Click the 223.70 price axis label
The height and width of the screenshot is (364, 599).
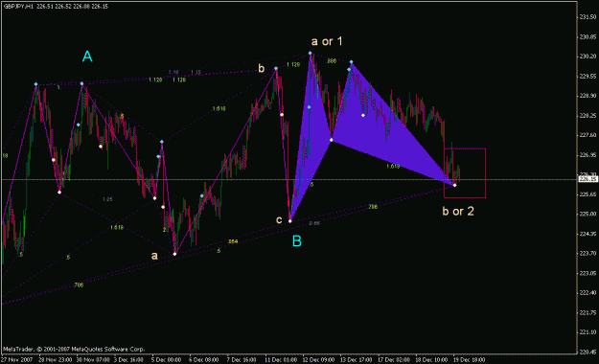[x=587, y=253]
